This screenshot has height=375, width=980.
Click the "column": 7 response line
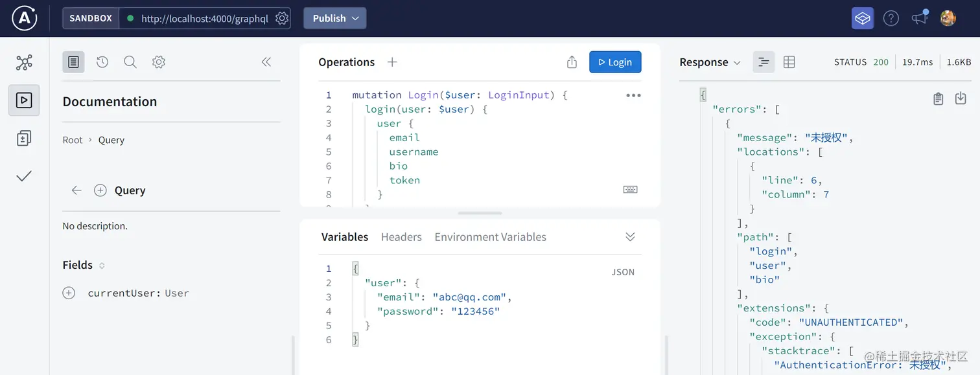point(795,194)
